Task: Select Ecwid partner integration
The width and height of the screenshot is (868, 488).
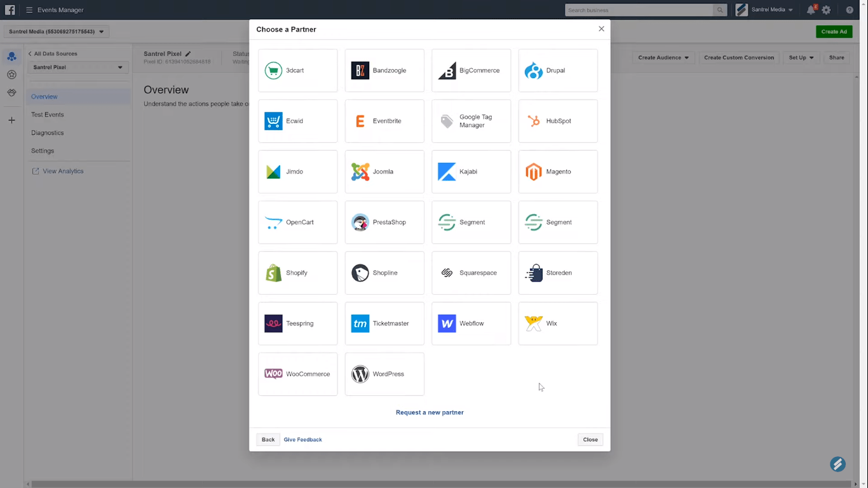Action: click(x=297, y=121)
